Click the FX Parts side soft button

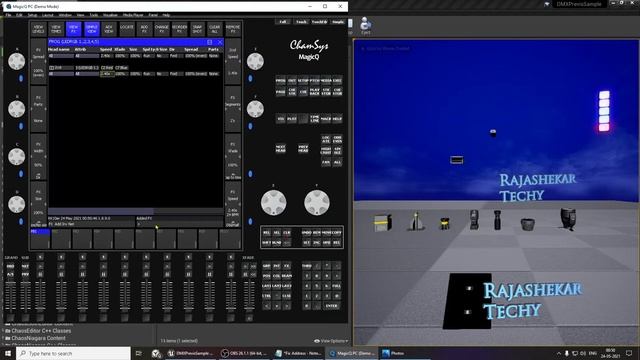pos(38,109)
